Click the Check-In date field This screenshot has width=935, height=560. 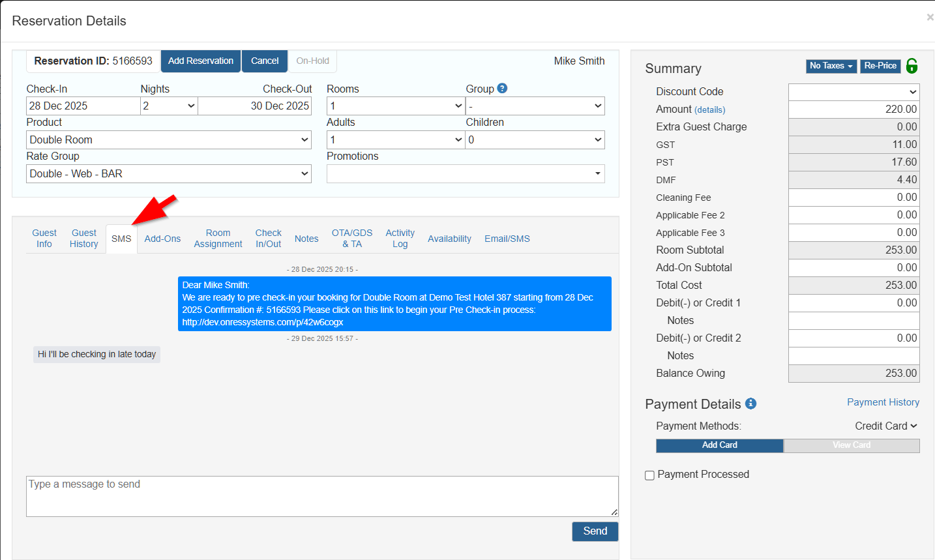(x=83, y=106)
